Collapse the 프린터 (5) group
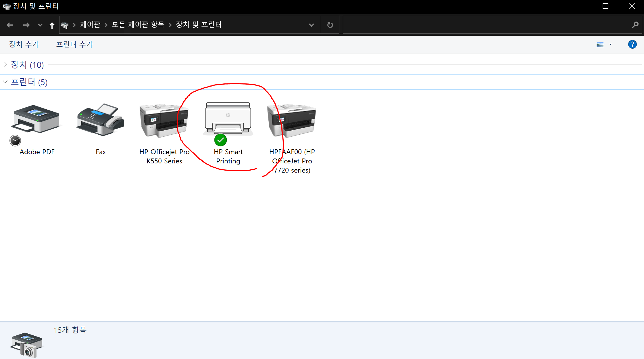This screenshot has height=359, width=644. click(5, 82)
